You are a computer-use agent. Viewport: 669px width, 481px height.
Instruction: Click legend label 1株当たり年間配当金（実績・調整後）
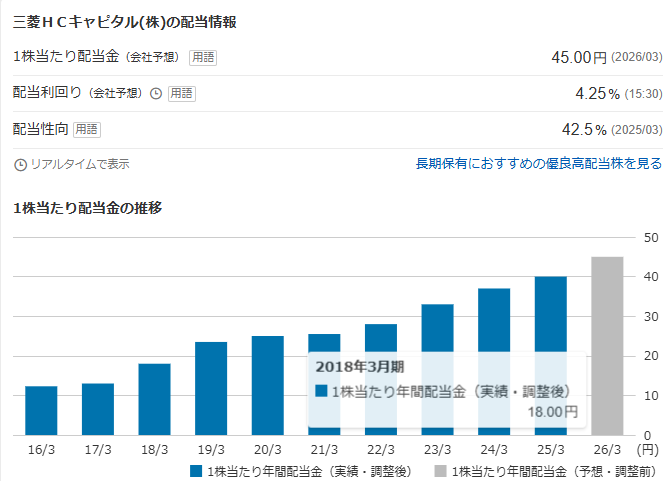310,472
